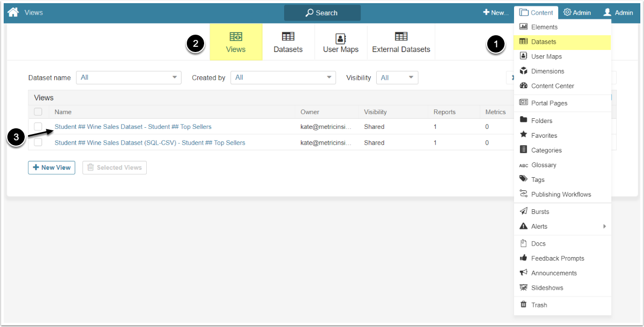Open the User Maps tab icon
This screenshot has height=327, width=644.
pos(340,38)
